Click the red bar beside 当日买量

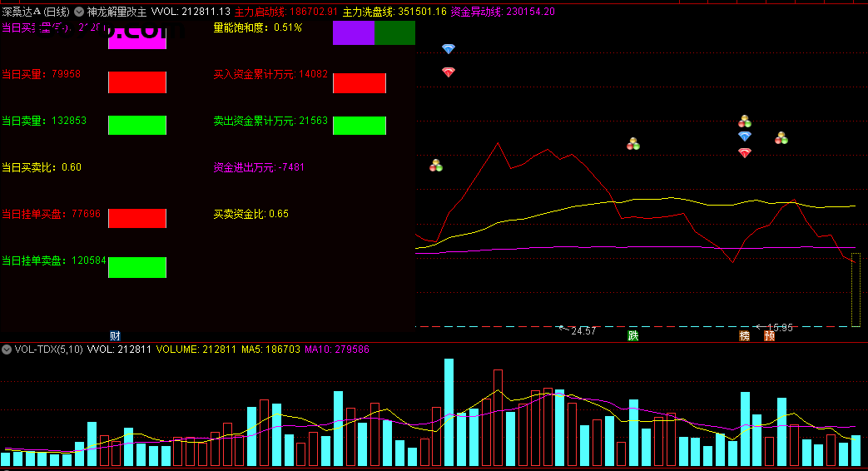(137, 82)
